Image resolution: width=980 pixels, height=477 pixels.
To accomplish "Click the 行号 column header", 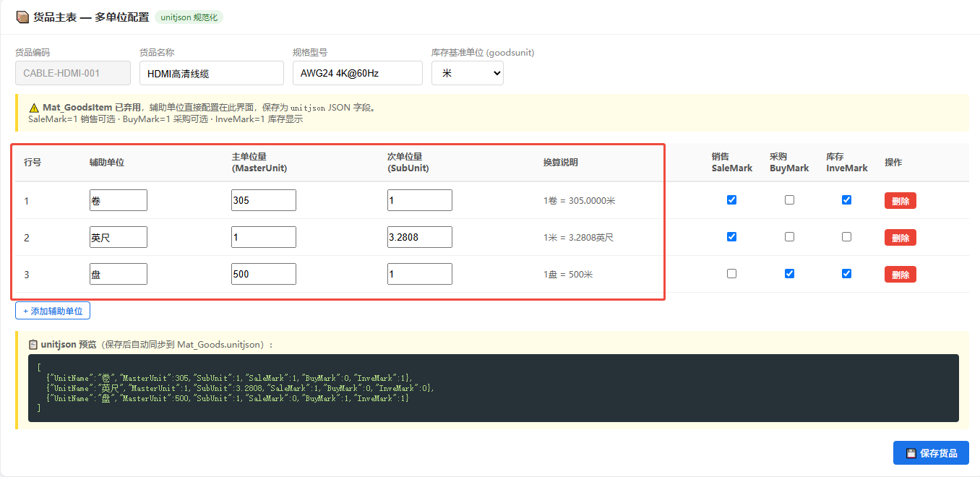I will pos(33,163).
